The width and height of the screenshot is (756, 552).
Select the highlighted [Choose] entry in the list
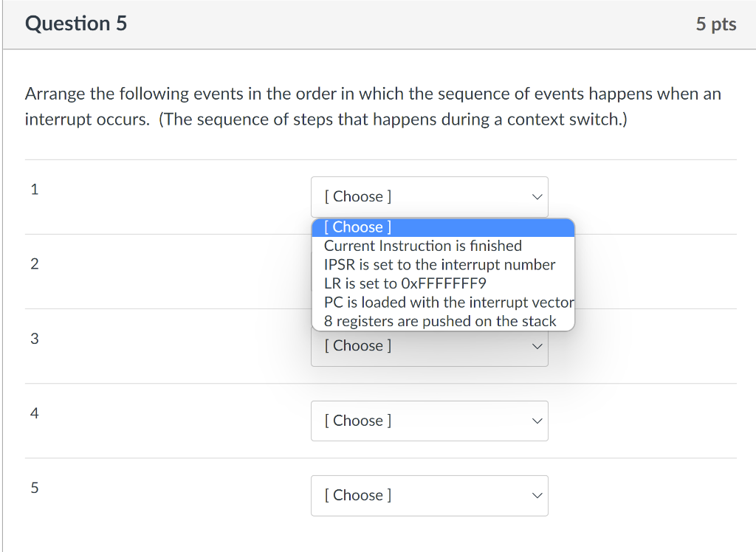click(x=357, y=227)
